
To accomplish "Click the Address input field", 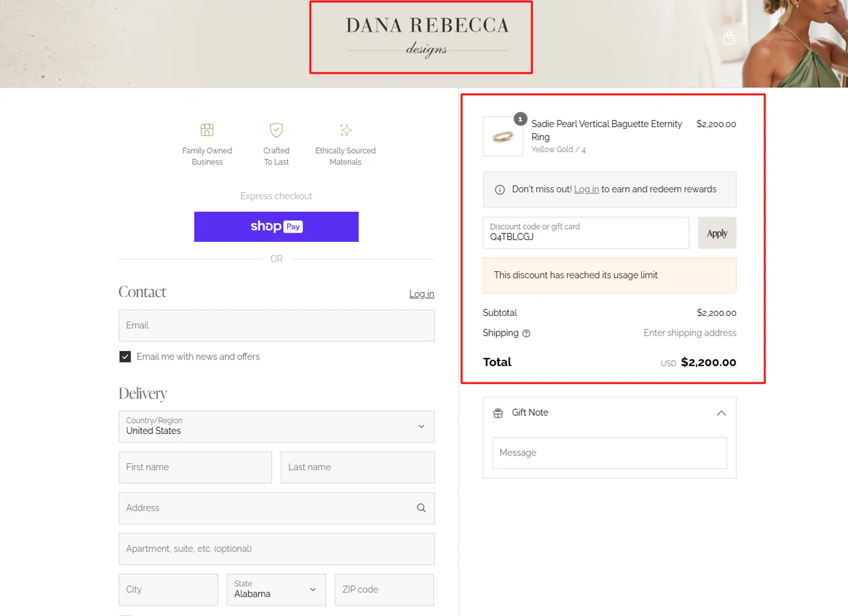I will click(276, 508).
